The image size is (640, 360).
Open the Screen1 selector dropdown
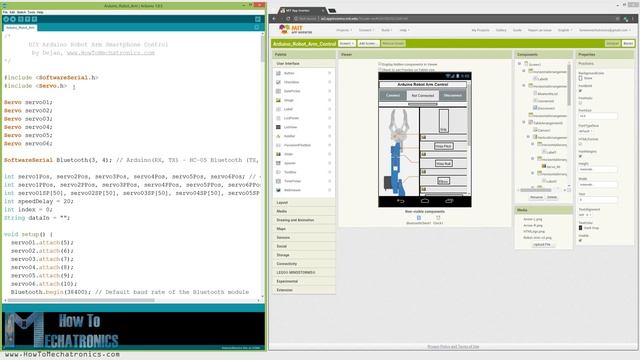pos(347,43)
